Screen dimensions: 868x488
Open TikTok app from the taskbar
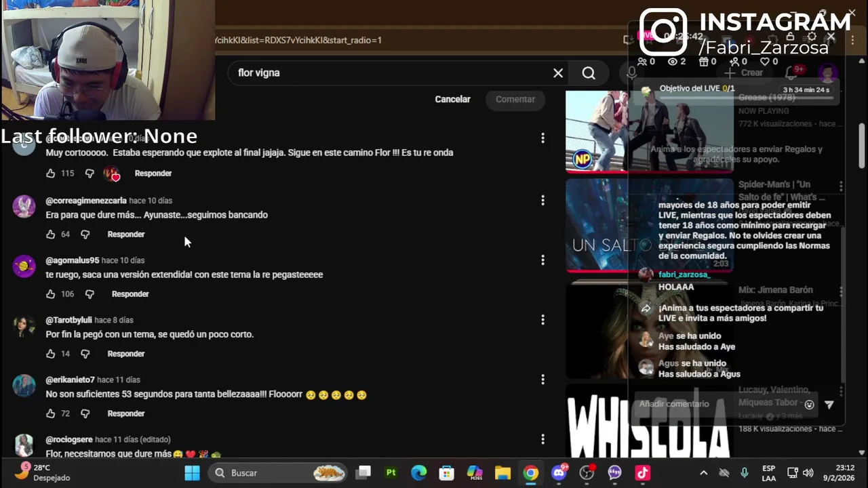coord(642,473)
